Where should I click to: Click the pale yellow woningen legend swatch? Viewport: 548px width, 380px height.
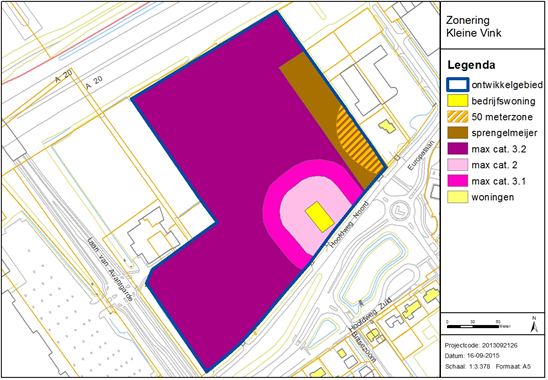point(457,197)
